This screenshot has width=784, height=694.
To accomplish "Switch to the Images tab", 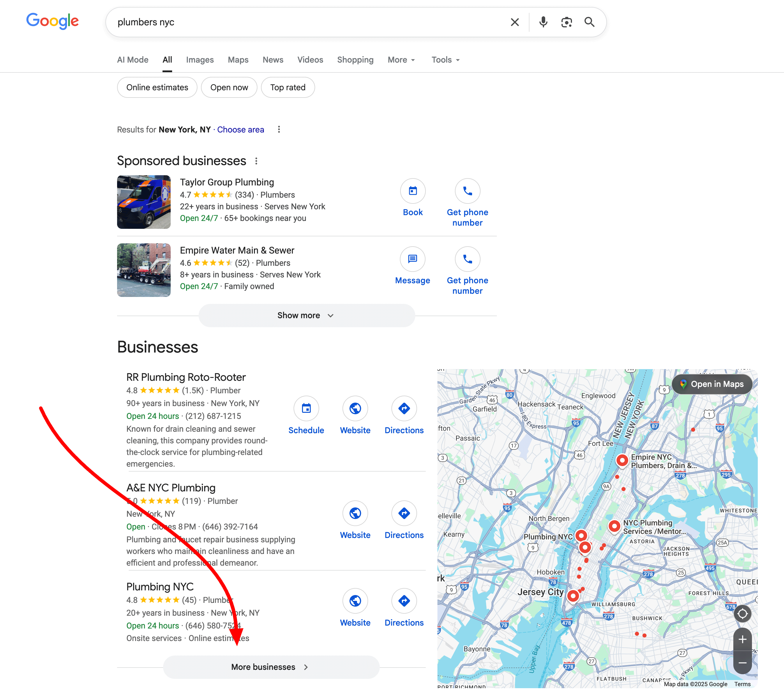I will tap(200, 60).
